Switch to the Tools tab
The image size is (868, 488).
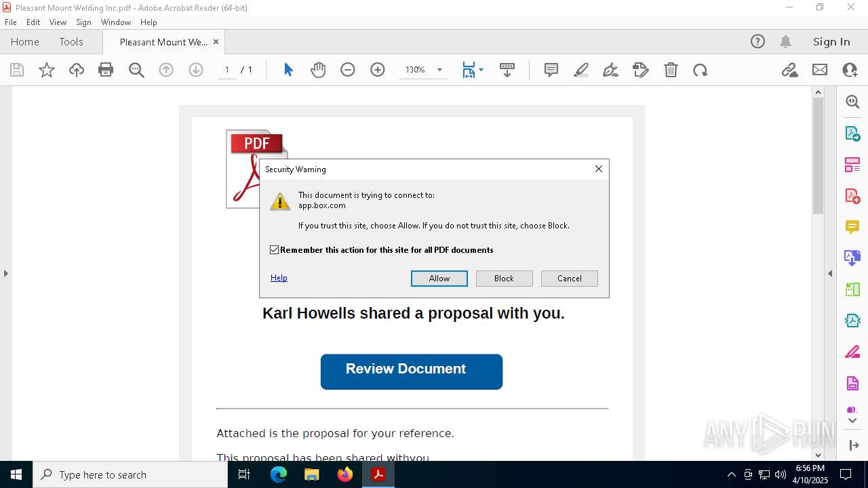(71, 41)
